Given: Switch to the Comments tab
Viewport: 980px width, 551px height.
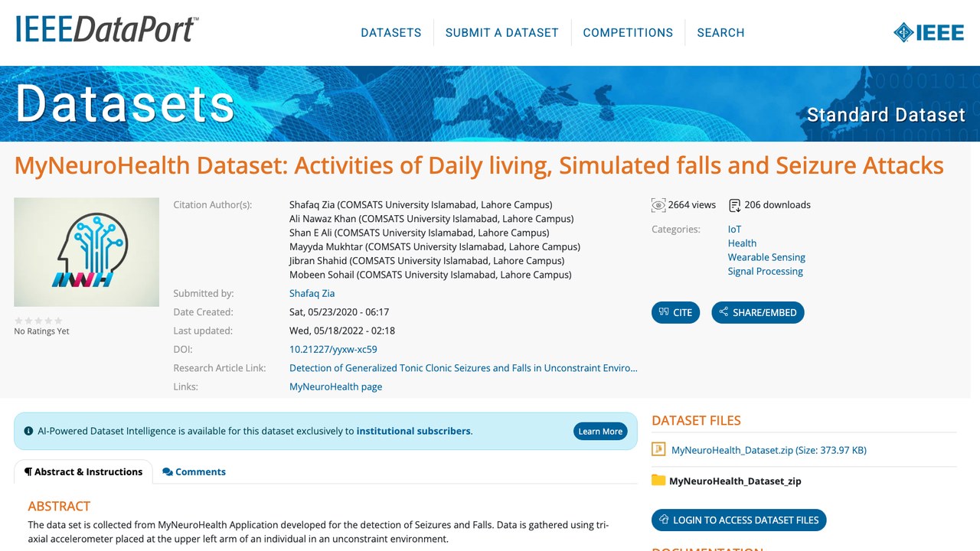Looking at the screenshot, I should (x=194, y=471).
